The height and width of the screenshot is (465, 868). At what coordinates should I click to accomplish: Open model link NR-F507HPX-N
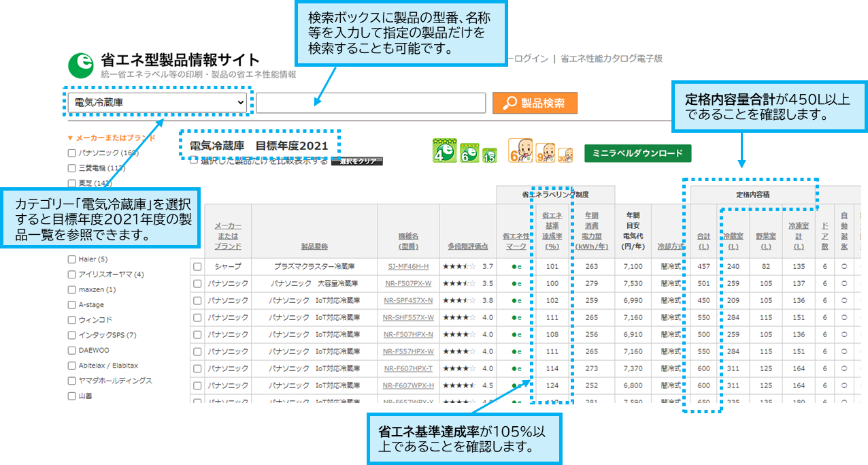tap(408, 335)
